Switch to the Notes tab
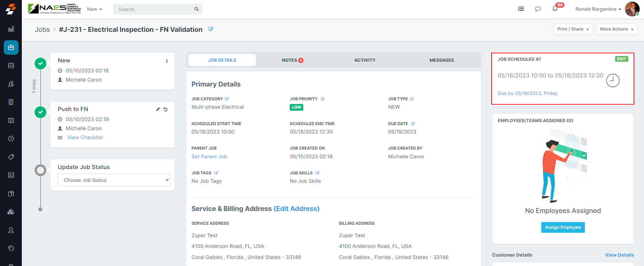 tap(292, 60)
